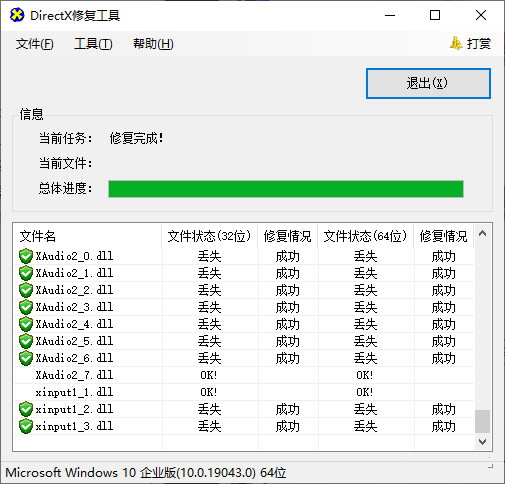
Task: Open the 工具(T) menu
Action: coord(93,44)
